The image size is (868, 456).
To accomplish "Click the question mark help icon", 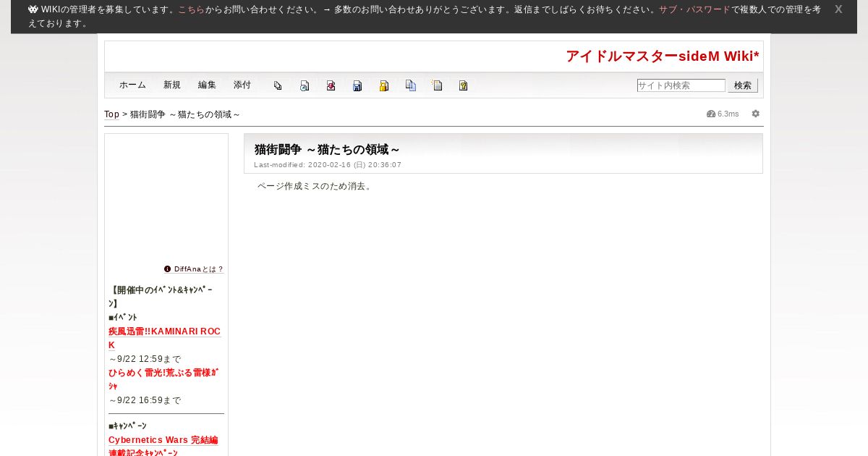I will (x=463, y=85).
